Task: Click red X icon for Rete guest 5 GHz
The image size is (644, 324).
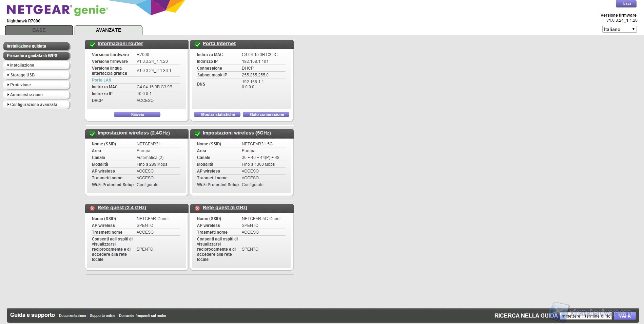Action: click(197, 209)
